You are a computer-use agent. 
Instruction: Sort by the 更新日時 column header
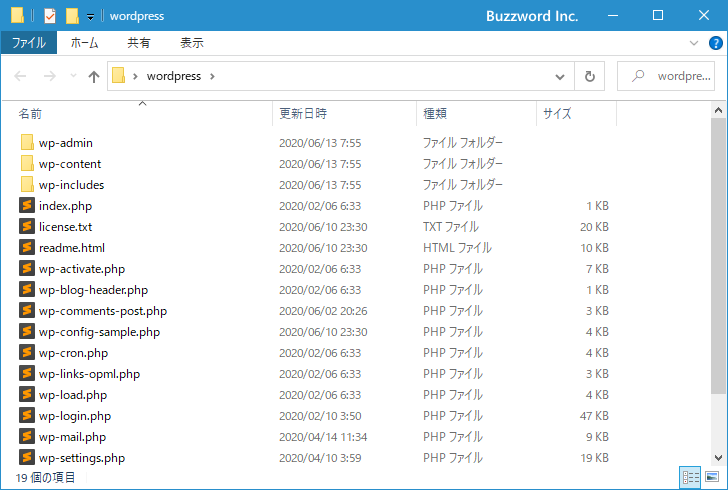[344, 114]
